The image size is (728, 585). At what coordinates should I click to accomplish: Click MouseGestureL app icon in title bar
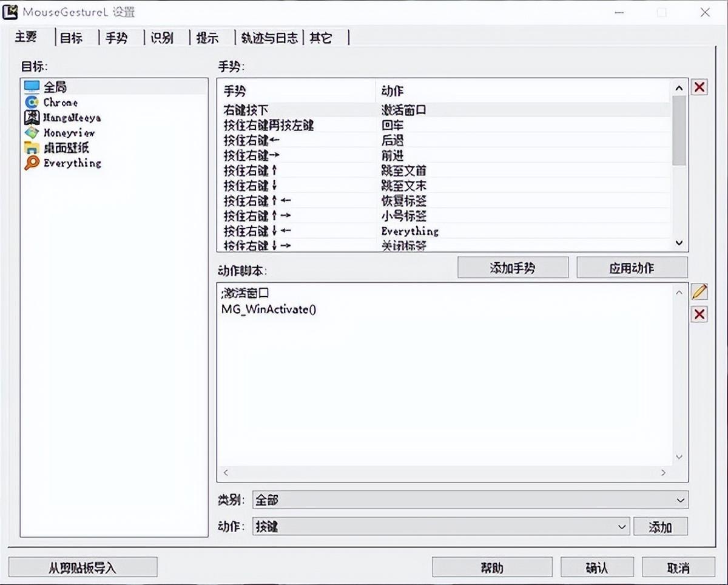click(10, 12)
